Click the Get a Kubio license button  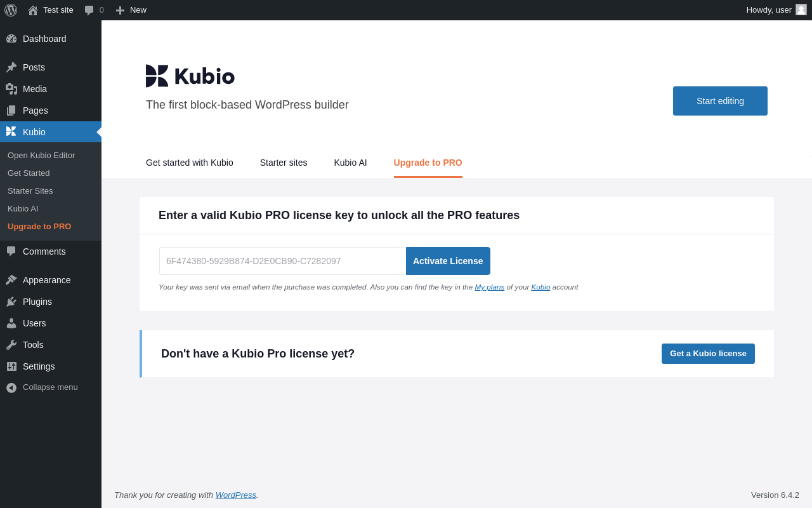[x=708, y=354]
